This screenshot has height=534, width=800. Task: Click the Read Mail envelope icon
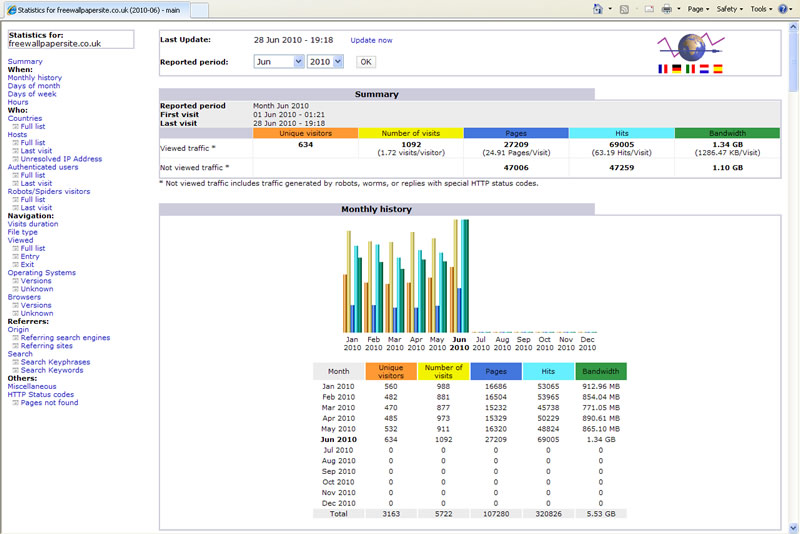pos(649,9)
